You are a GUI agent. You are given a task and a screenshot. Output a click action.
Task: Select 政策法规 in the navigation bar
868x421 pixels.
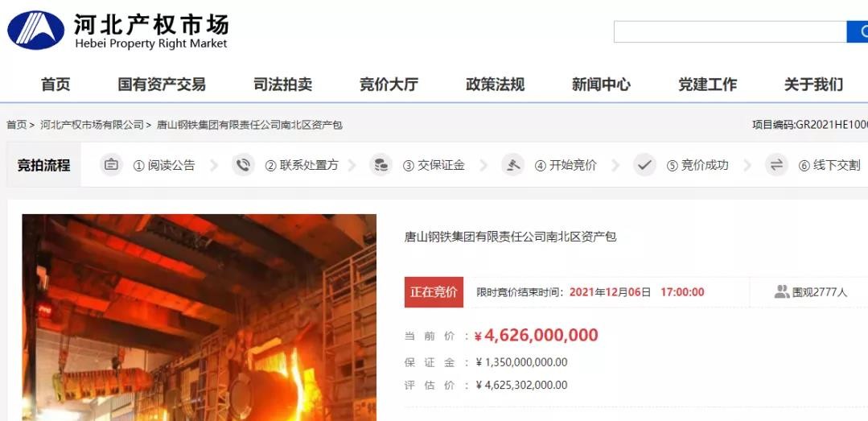[x=495, y=85]
